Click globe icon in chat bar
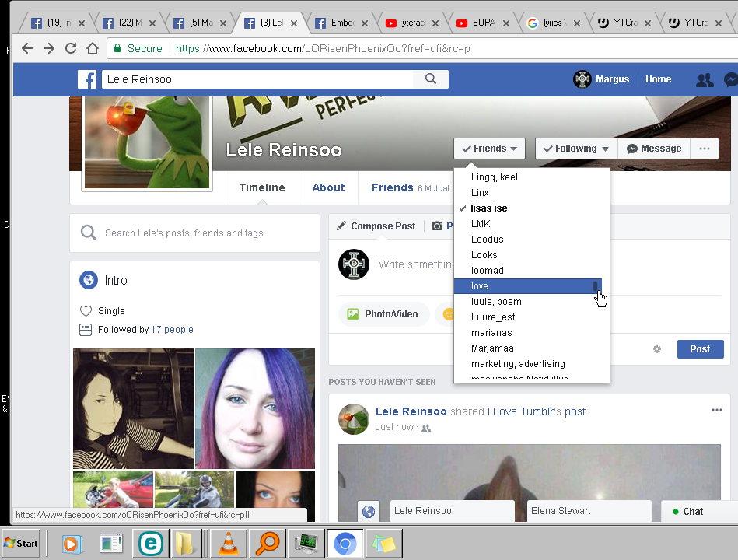This screenshot has height=560, width=738. click(369, 511)
